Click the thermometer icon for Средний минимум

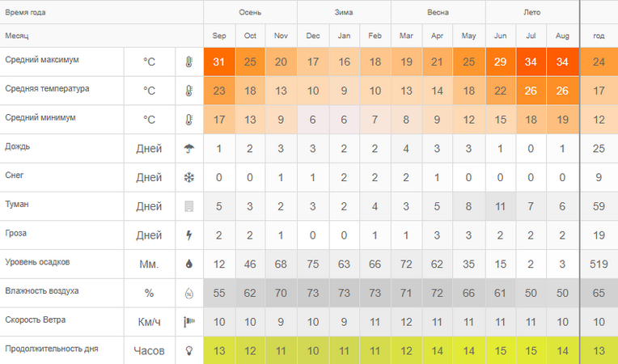point(189,120)
